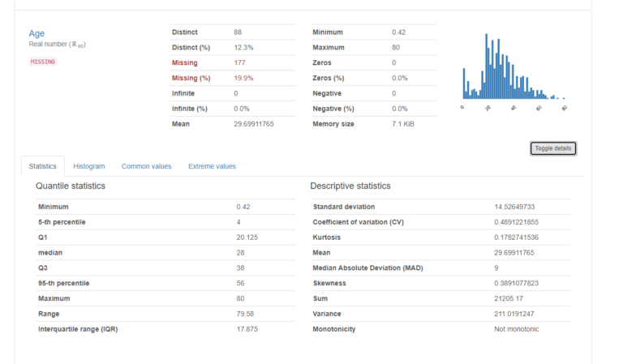
Task: Click the Distinct count value 88
Action: coord(238,32)
